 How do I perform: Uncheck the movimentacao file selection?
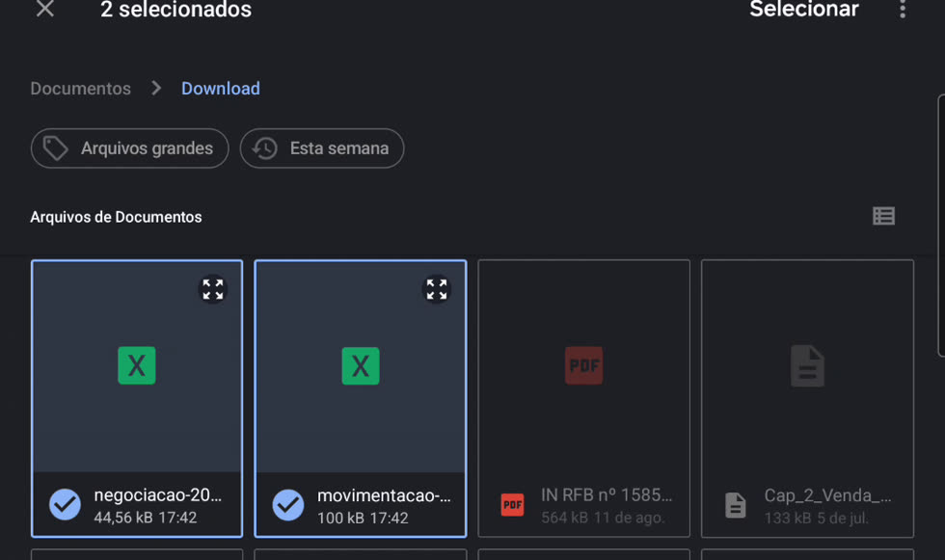pyautogui.click(x=288, y=505)
